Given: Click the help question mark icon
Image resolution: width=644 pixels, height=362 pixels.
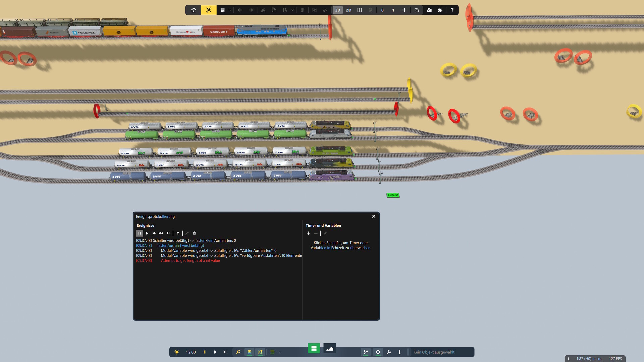Looking at the screenshot, I should (452, 10).
